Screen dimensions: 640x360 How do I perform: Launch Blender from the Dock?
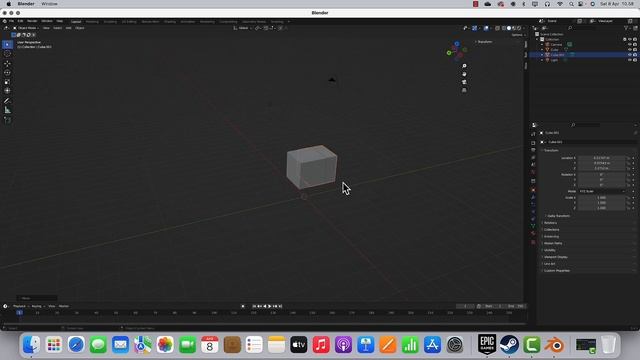pyautogui.click(x=554, y=345)
